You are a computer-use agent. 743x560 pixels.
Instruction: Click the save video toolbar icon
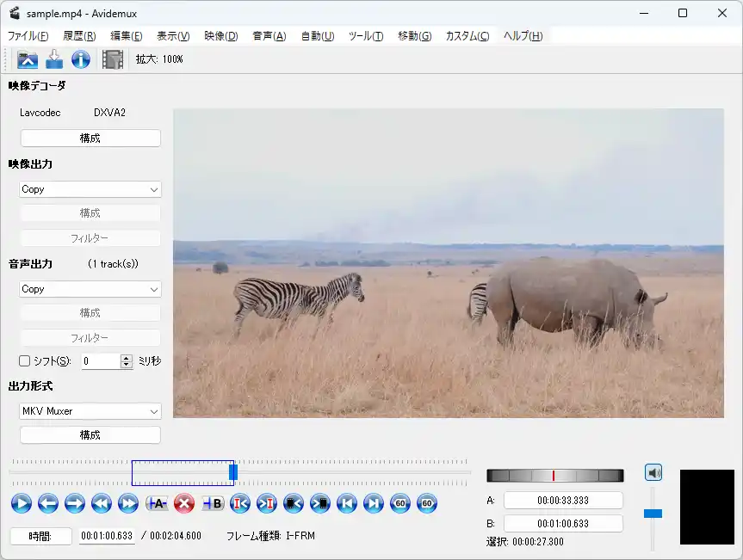coord(54,59)
